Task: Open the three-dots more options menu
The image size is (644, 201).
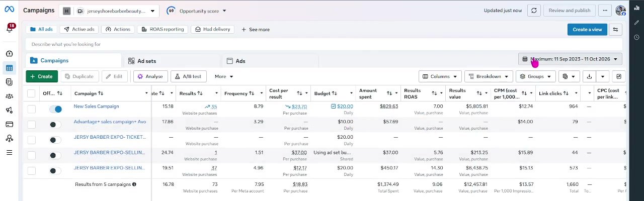Action: [605, 10]
